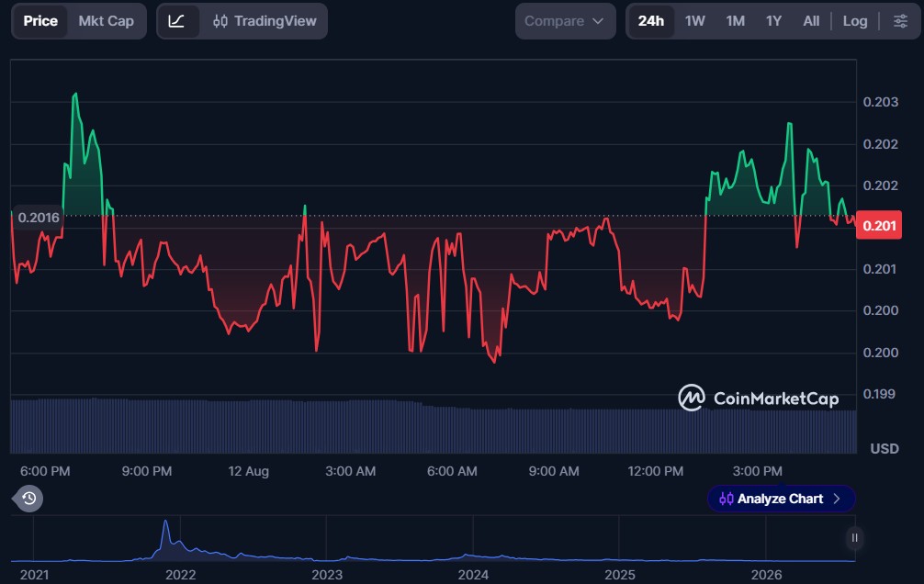Image resolution: width=924 pixels, height=584 pixels.
Task: Click the 2022 peak in overview timeline
Action: click(x=165, y=522)
